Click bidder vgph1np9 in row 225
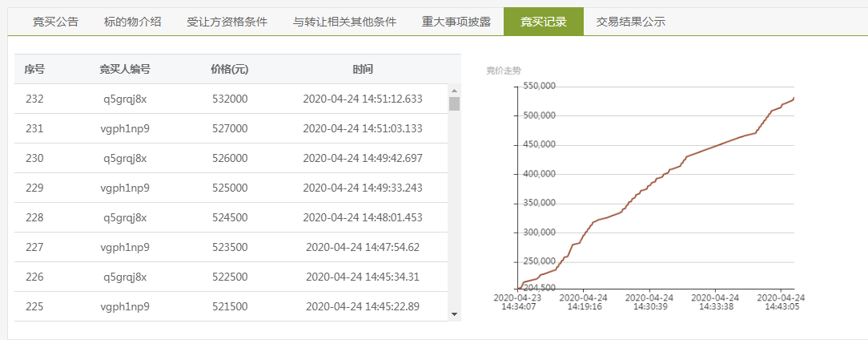This screenshot has width=868, height=340. (x=125, y=306)
